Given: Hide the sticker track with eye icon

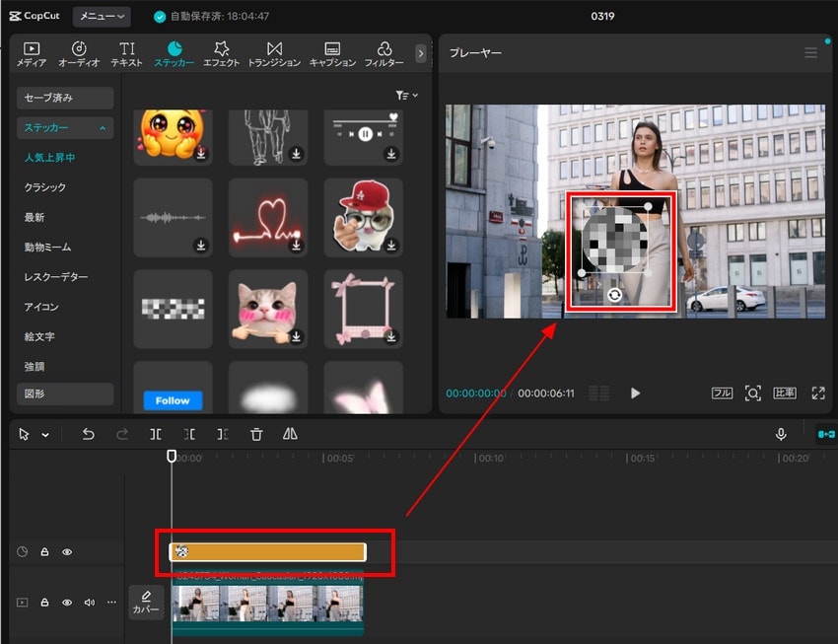Looking at the screenshot, I should click(x=67, y=552).
